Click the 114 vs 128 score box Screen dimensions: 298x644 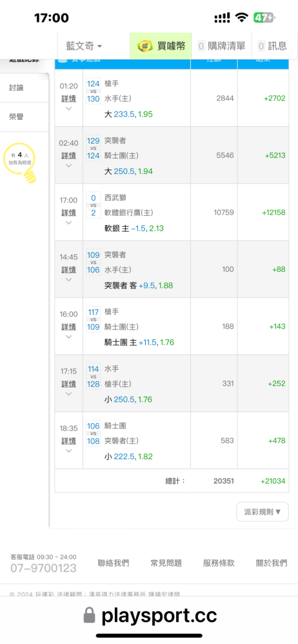[x=94, y=377]
